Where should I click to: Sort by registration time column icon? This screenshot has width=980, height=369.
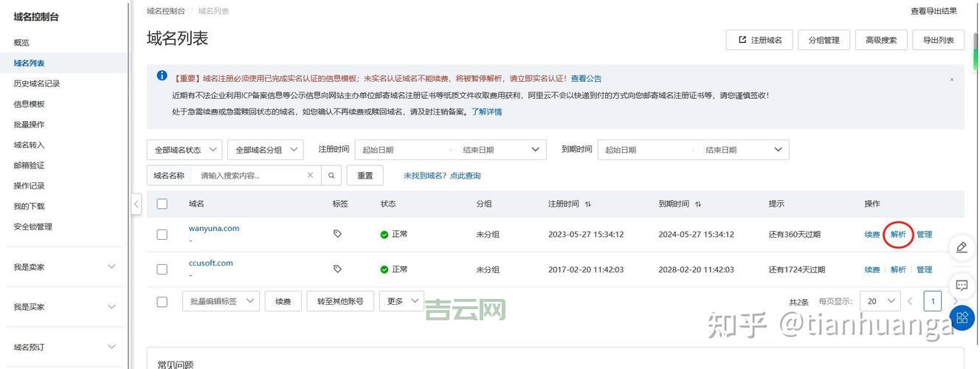pos(588,204)
